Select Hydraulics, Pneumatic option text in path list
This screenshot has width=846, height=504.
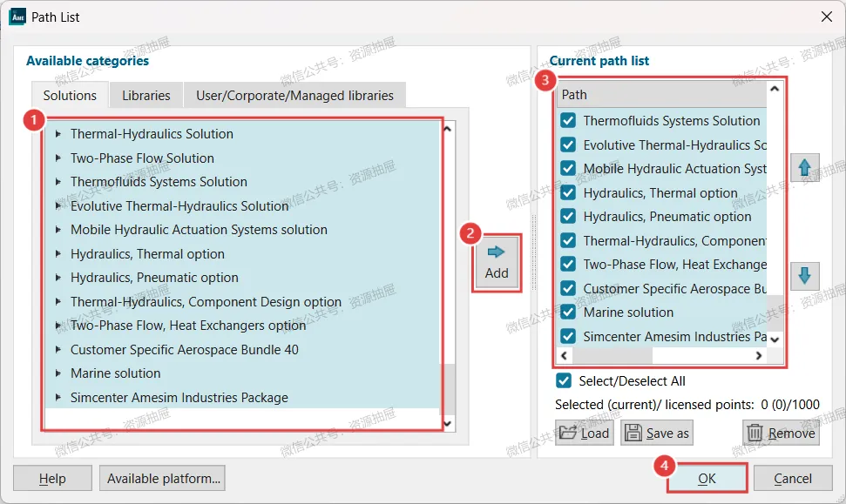click(x=667, y=216)
